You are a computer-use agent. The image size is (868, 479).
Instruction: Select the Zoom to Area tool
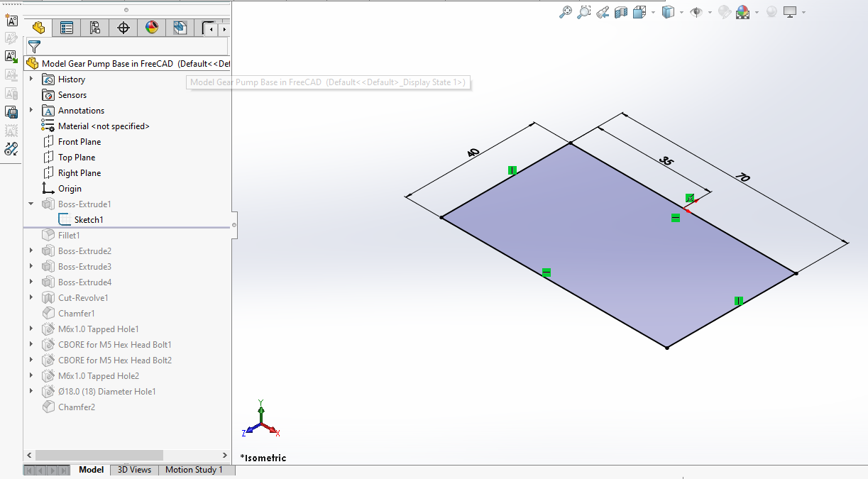pyautogui.click(x=584, y=12)
